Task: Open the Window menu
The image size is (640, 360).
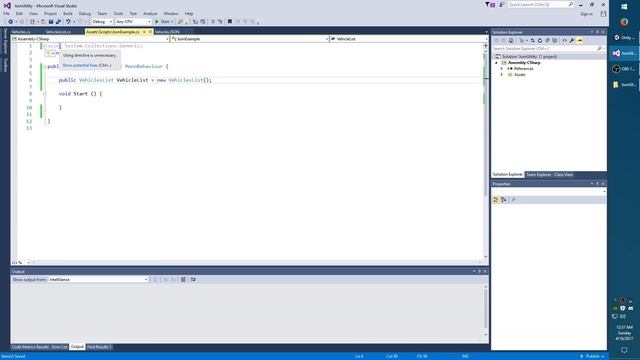Action: pos(171,13)
